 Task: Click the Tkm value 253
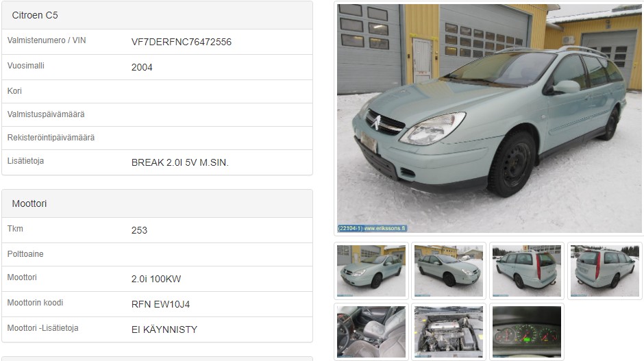click(139, 230)
